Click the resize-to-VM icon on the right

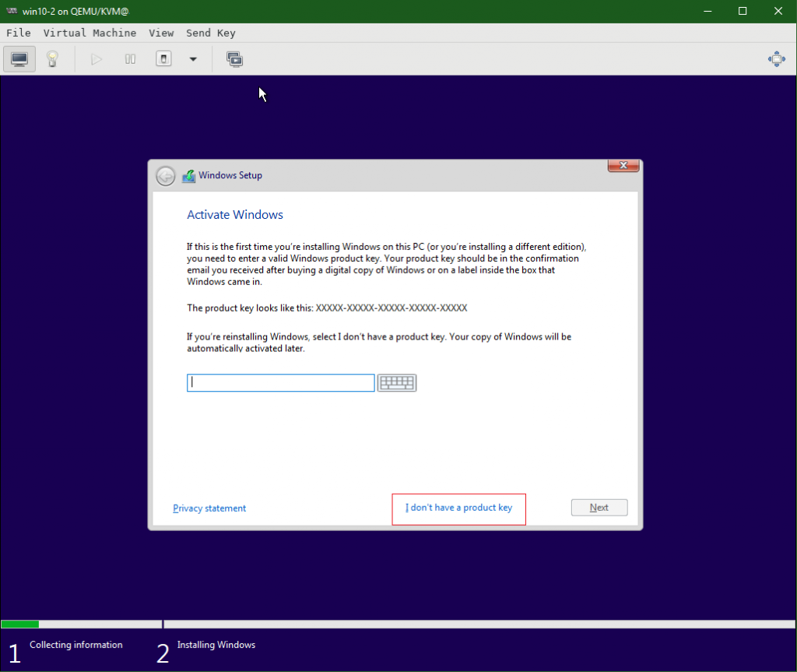tap(776, 58)
